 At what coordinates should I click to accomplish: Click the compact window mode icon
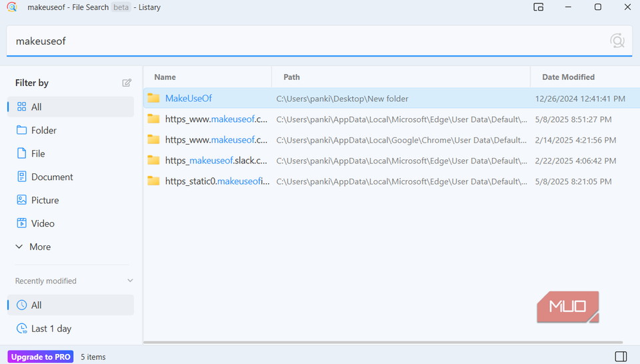tap(539, 7)
